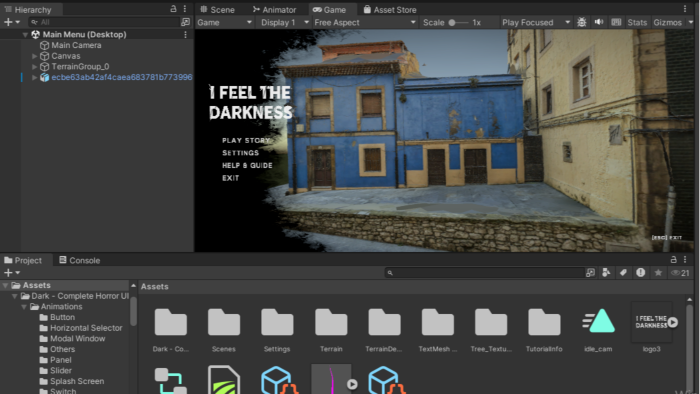Expand the Canvas object
This screenshot has width=700, height=394.
[34, 56]
